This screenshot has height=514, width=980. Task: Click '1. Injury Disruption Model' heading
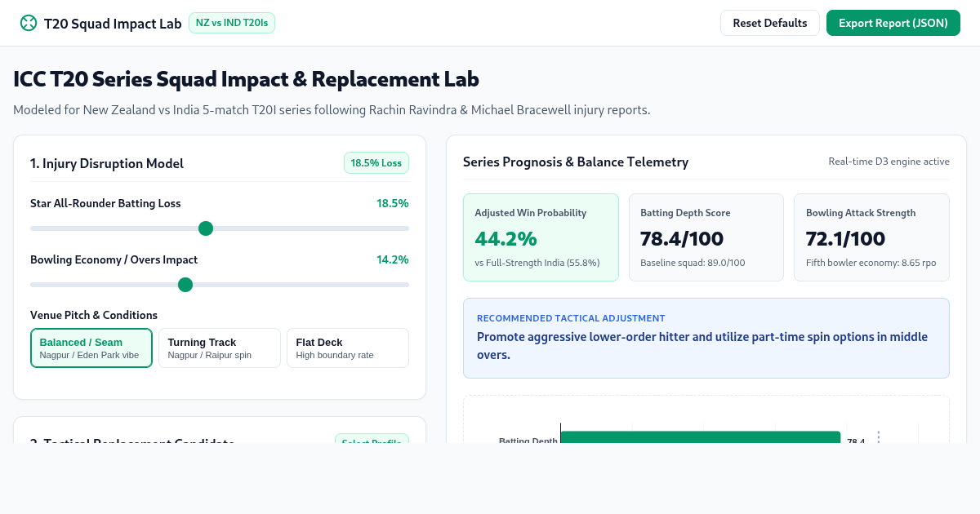pos(107,163)
